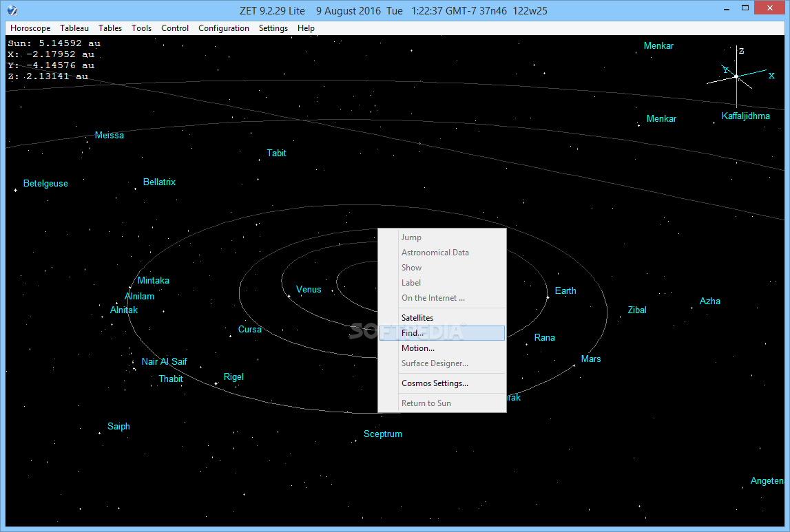The height and width of the screenshot is (532, 790).
Task: Open the Settings menu
Action: (x=273, y=28)
